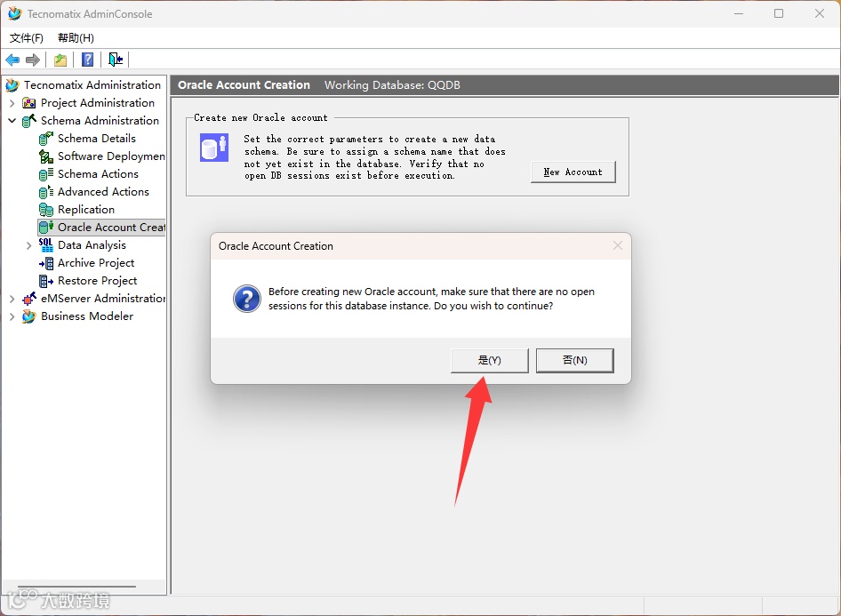Screen dimensions: 841x616
Task: Click the Advanced Actions icon
Action: pyautogui.click(x=46, y=191)
